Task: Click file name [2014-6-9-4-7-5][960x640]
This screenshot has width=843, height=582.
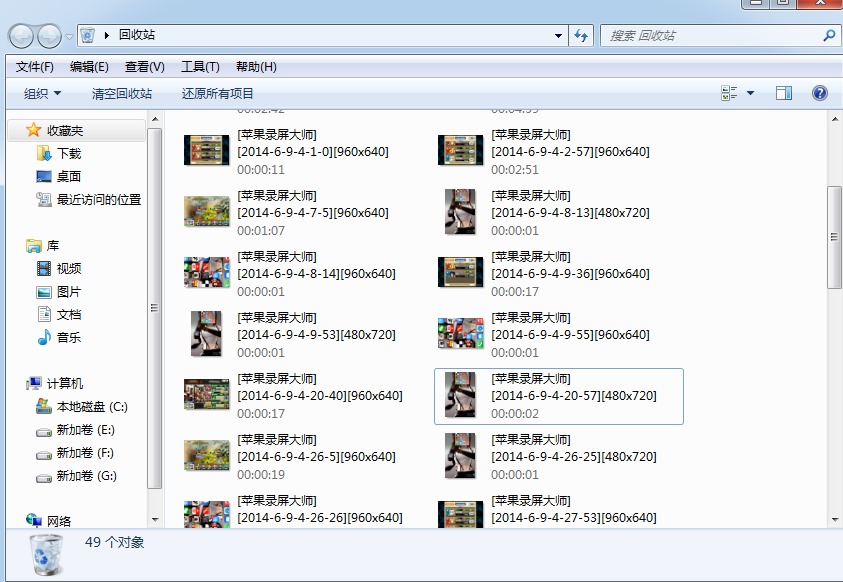Action: (313, 213)
